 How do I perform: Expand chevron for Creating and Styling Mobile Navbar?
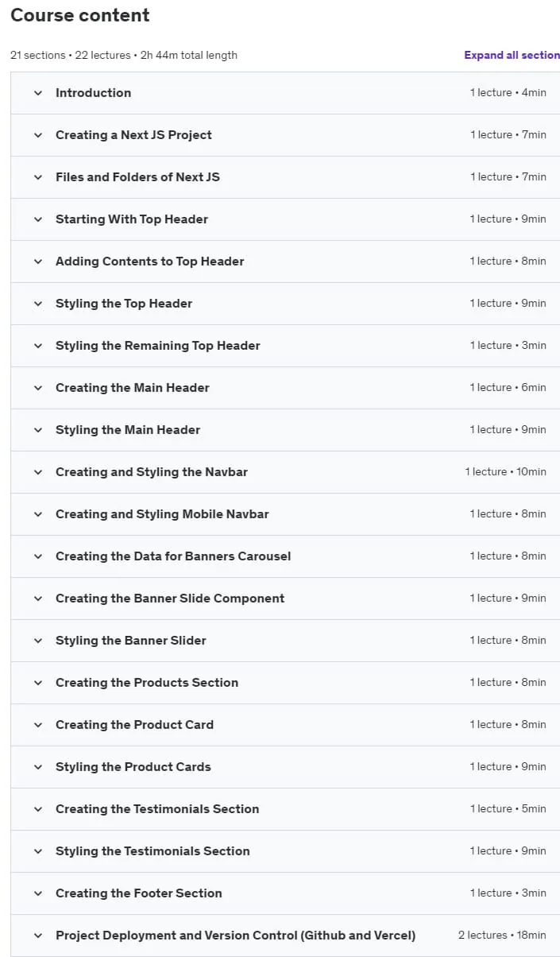click(x=37, y=514)
